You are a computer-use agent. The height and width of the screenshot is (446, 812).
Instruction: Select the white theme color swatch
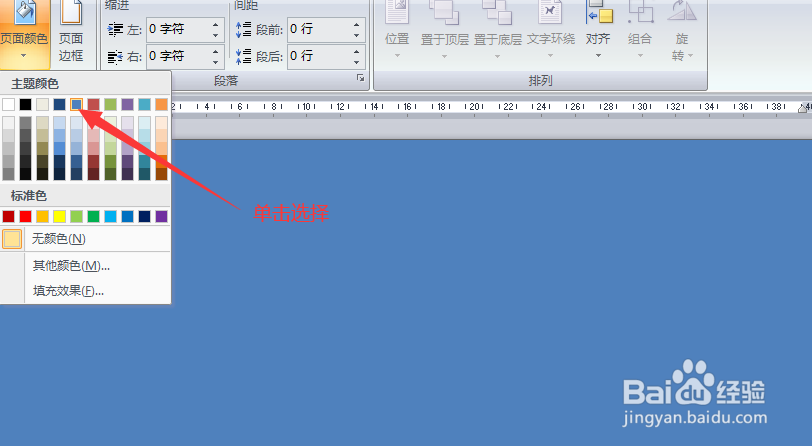(8, 105)
